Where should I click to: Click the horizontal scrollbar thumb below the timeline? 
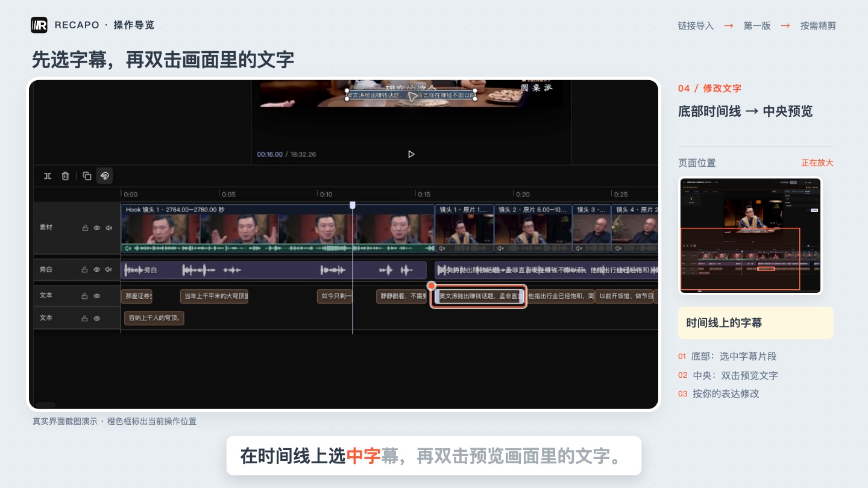click(46, 405)
